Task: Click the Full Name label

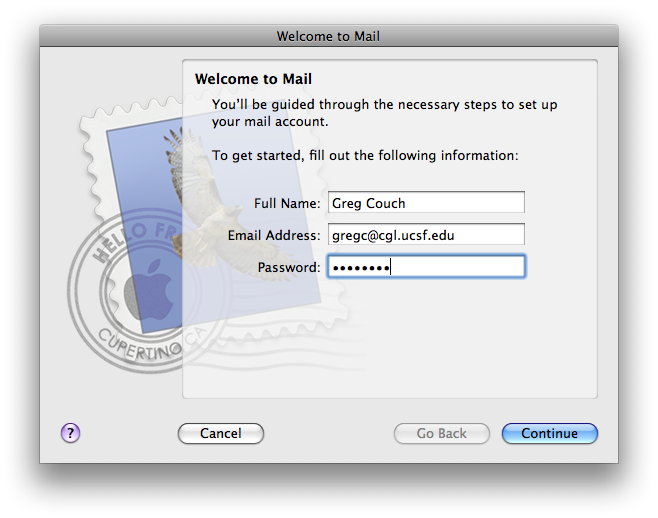Action: (x=287, y=203)
